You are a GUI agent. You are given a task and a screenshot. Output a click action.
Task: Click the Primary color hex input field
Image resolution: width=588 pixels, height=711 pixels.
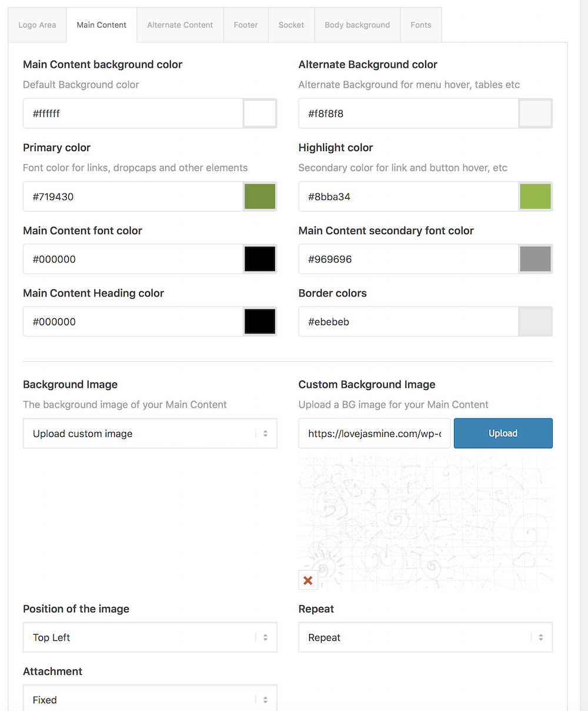tap(133, 196)
